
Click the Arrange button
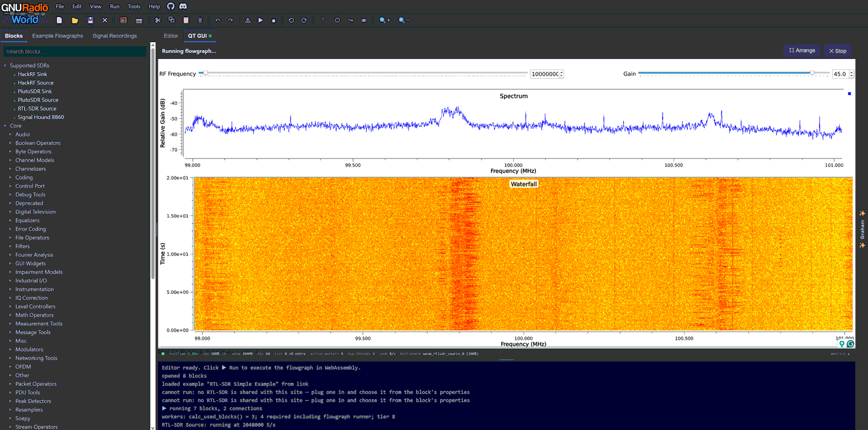(x=802, y=50)
